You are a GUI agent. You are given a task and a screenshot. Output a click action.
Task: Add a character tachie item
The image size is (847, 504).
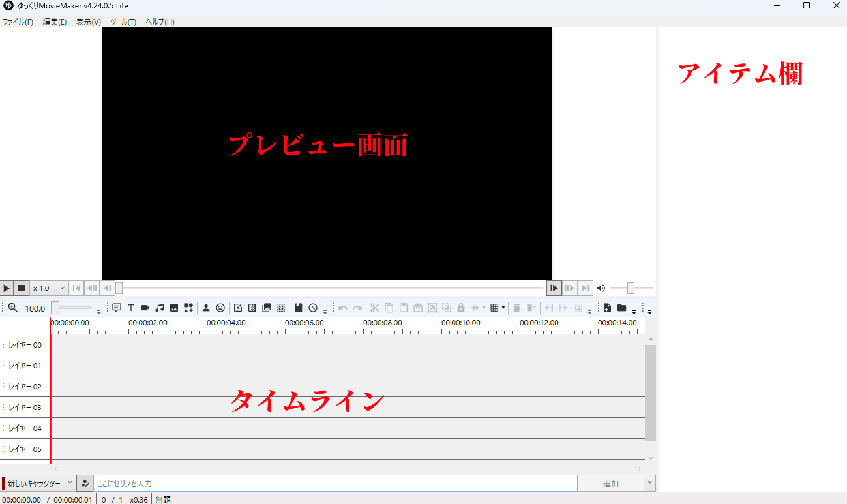pyautogui.click(x=207, y=307)
